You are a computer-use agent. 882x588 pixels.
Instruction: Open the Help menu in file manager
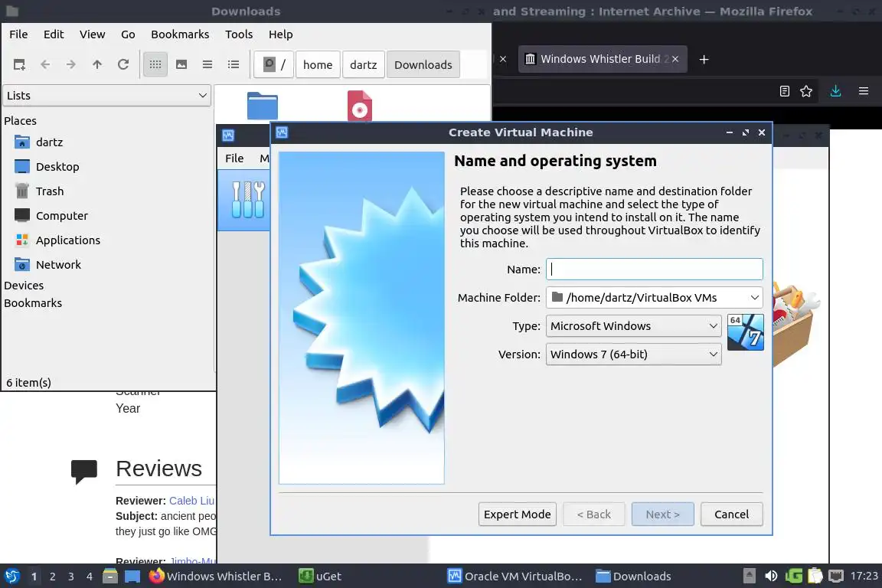(x=281, y=34)
